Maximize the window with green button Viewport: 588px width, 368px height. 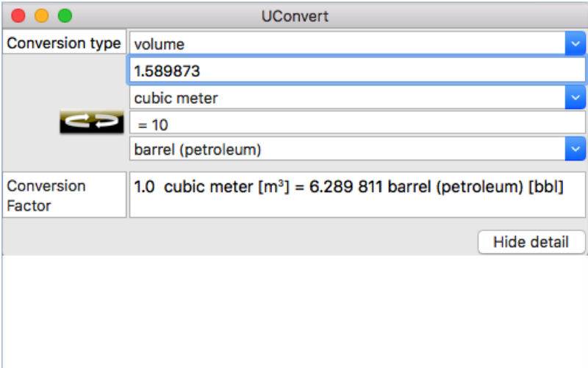coord(65,15)
